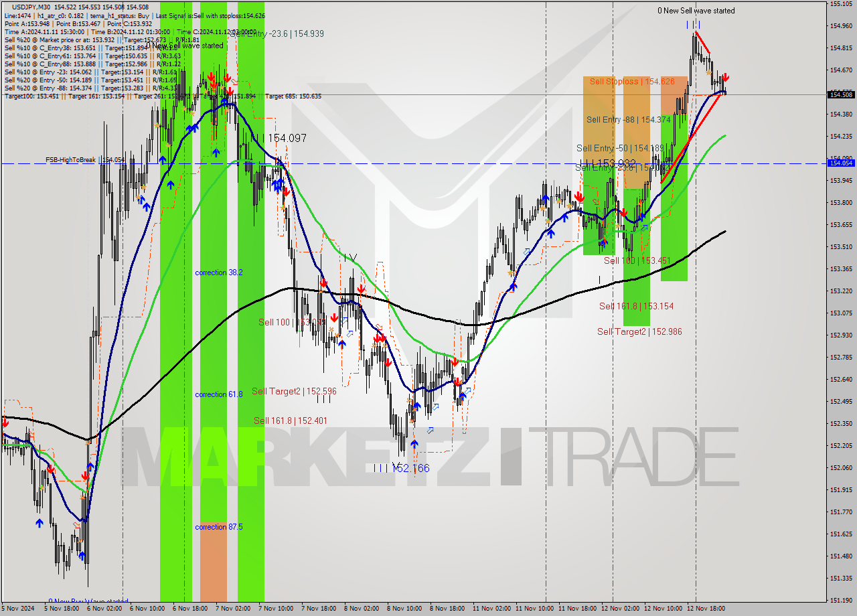Click the 155.105 price axis label
Viewport: 857px width, 616px height.
[x=841, y=4]
